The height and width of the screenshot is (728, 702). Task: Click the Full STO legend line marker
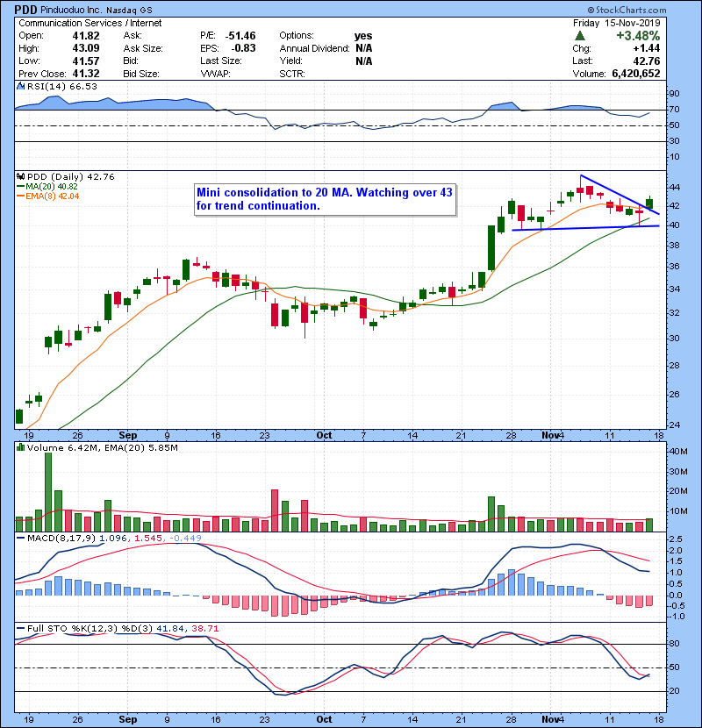tap(20, 629)
